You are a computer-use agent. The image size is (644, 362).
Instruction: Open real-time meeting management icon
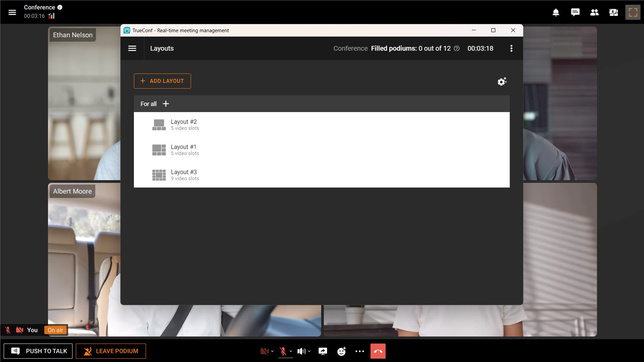pos(613,12)
